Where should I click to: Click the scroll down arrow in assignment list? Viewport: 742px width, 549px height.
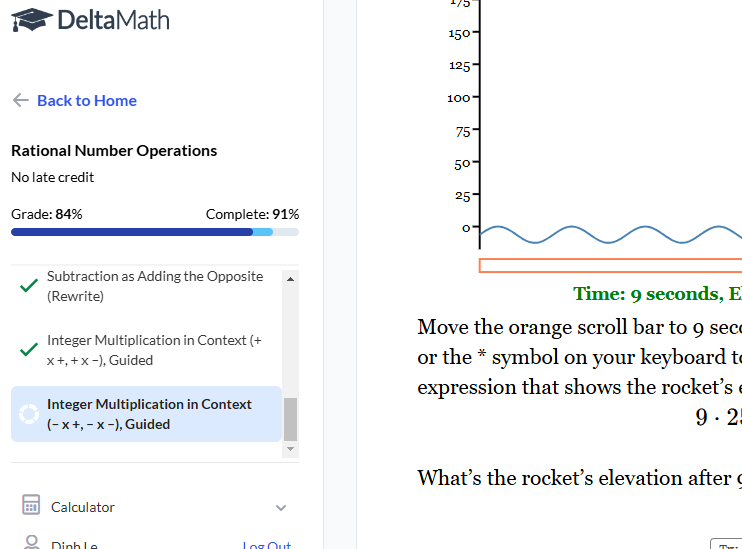291,450
